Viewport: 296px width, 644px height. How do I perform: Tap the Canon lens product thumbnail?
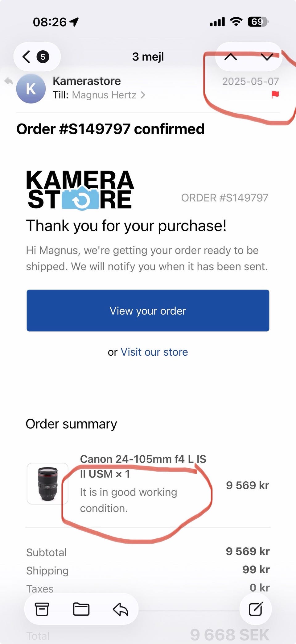(47, 483)
